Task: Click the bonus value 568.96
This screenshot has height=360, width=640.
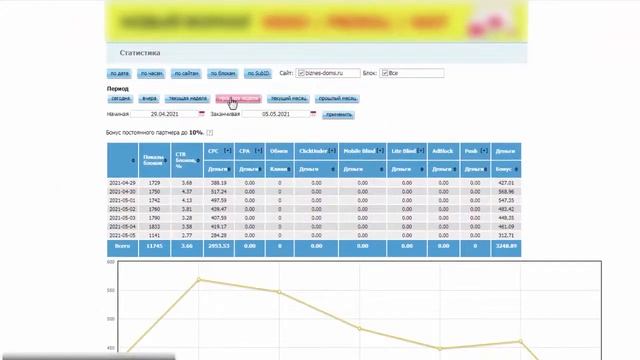Action: tap(506, 191)
